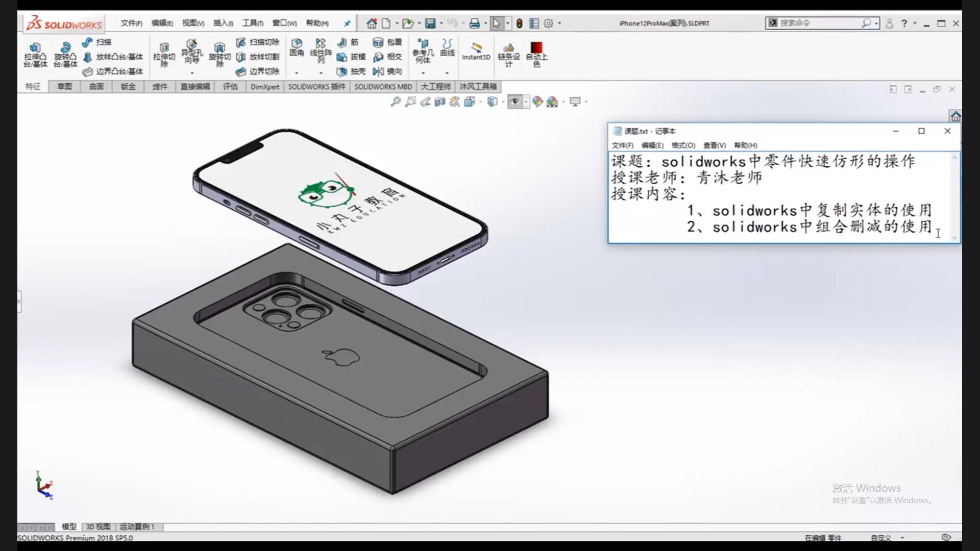Image resolution: width=980 pixels, height=551 pixels.
Task: Expand the Reference Geometry dropdown arrow
Action: point(423,73)
